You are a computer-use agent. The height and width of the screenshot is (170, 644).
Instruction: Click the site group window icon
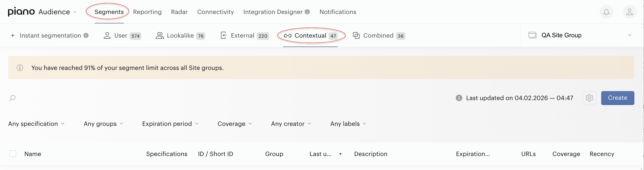(532, 35)
